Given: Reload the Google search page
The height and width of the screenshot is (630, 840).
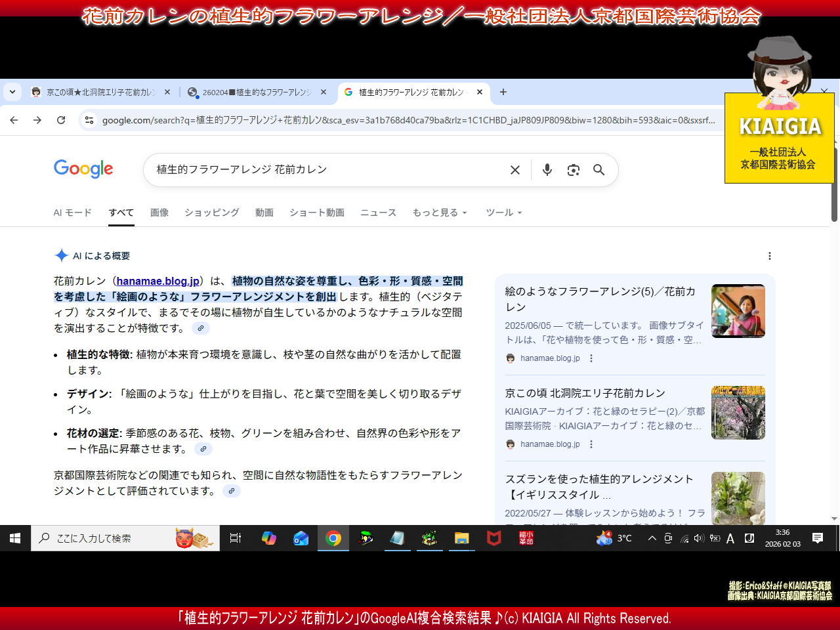Looking at the screenshot, I should click(x=61, y=120).
